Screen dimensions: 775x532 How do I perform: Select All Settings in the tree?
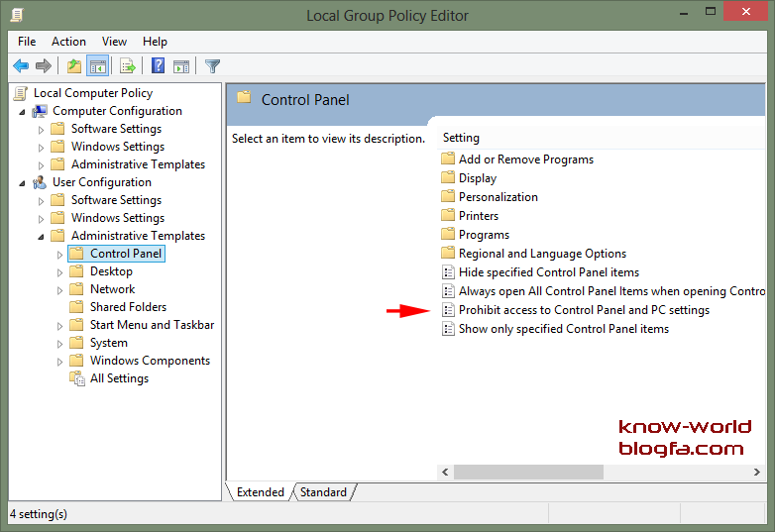119,378
